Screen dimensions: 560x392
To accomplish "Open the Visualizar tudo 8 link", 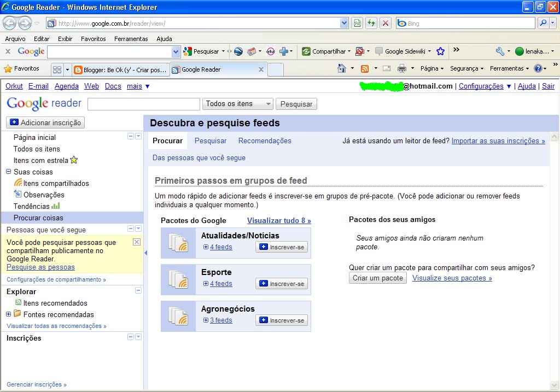I will (279, 221).
